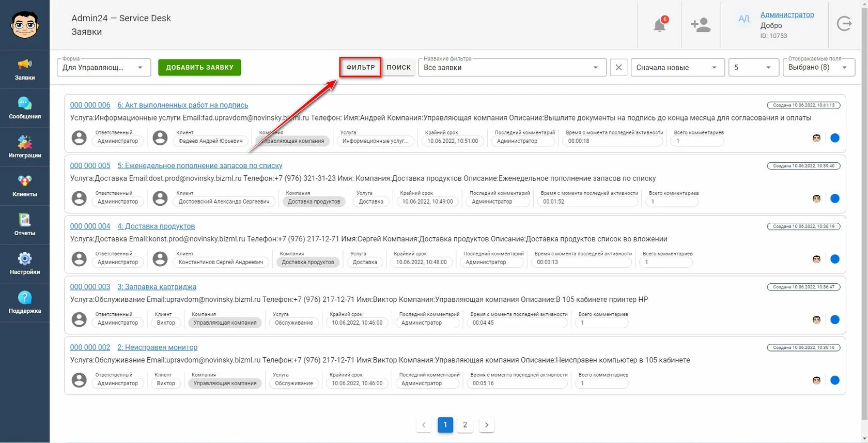The width and height of the screenshot is (868, 443).
Task: Clear the filter with the X button
Action: 618,67
